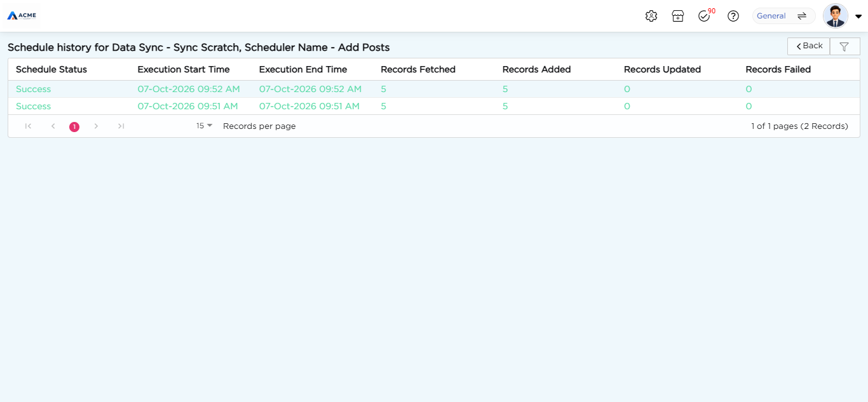Expand the profile dropdown arrow
This screenshot has height=402, width=868.
858,17
